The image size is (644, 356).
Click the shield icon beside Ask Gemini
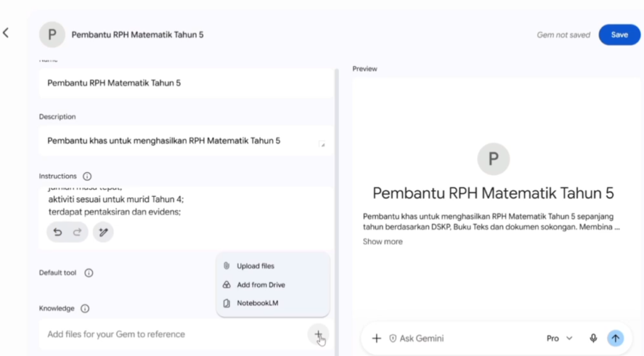[392, 338]
